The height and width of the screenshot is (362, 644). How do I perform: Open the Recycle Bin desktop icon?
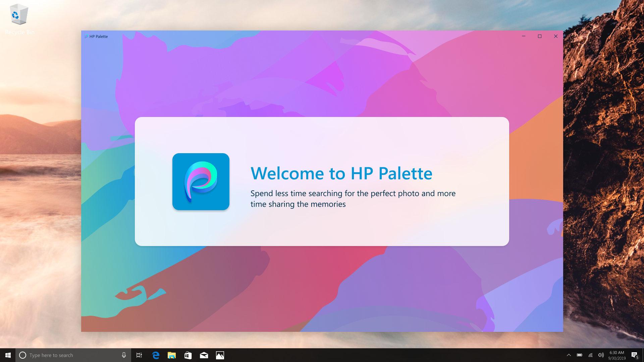coord(19,15)
